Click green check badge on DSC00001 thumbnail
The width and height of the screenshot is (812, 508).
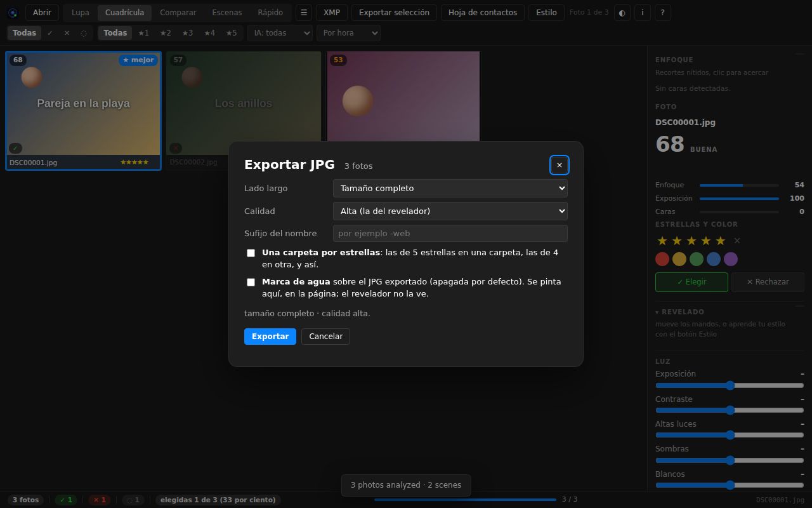[x=15, y=148]
